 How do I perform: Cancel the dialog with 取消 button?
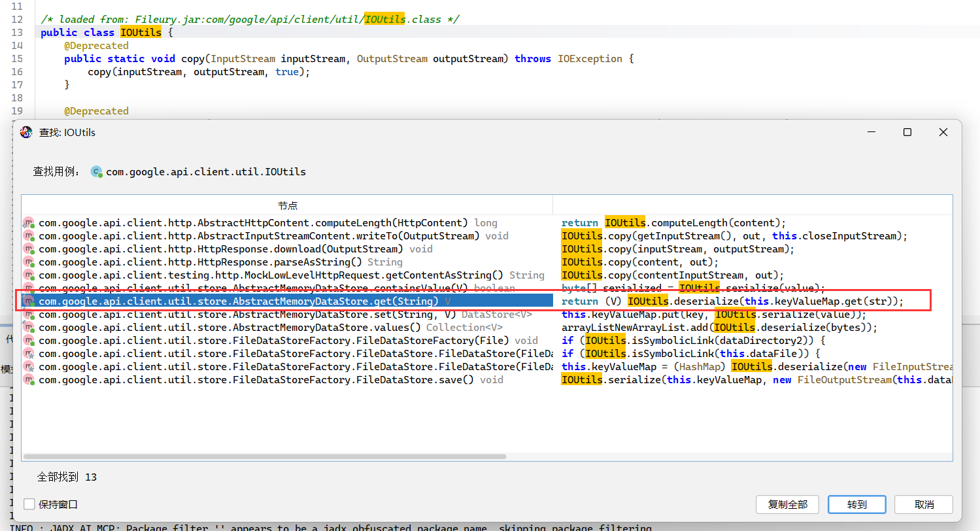pyautogui.click(x=923, y=504)
